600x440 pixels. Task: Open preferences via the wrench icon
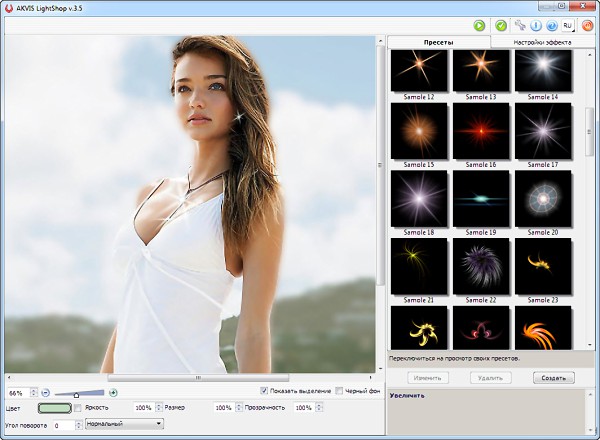click(x=520, y=26)
